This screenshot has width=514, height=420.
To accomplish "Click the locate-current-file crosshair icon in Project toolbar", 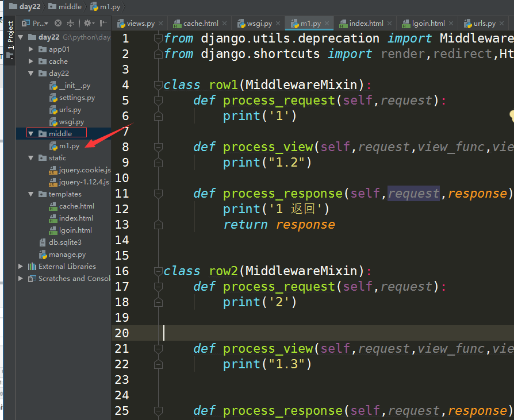I will pyautogui.click(x=58, y=23).
